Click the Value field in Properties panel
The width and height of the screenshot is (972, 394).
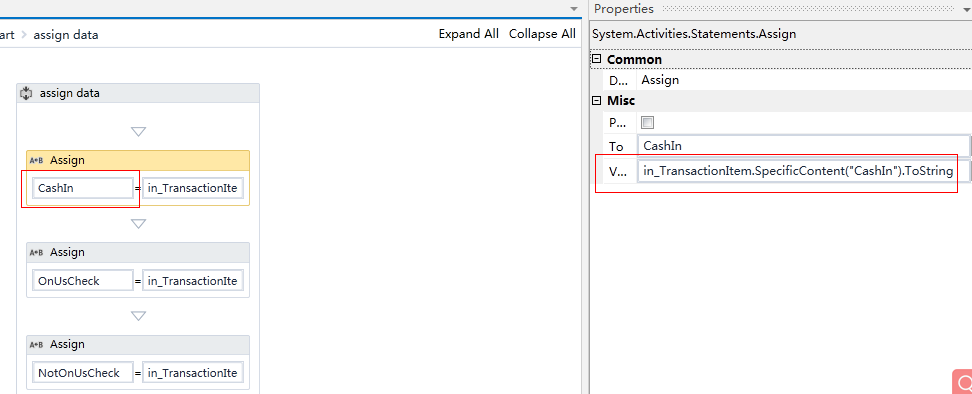803,171
